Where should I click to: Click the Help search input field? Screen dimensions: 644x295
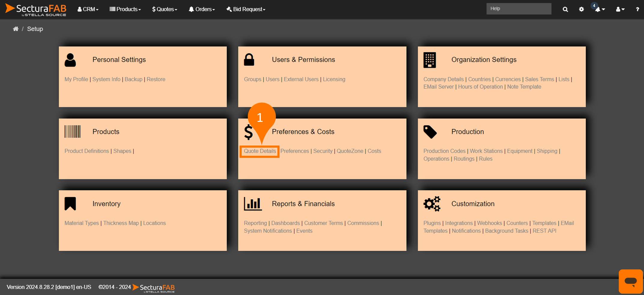519,9
